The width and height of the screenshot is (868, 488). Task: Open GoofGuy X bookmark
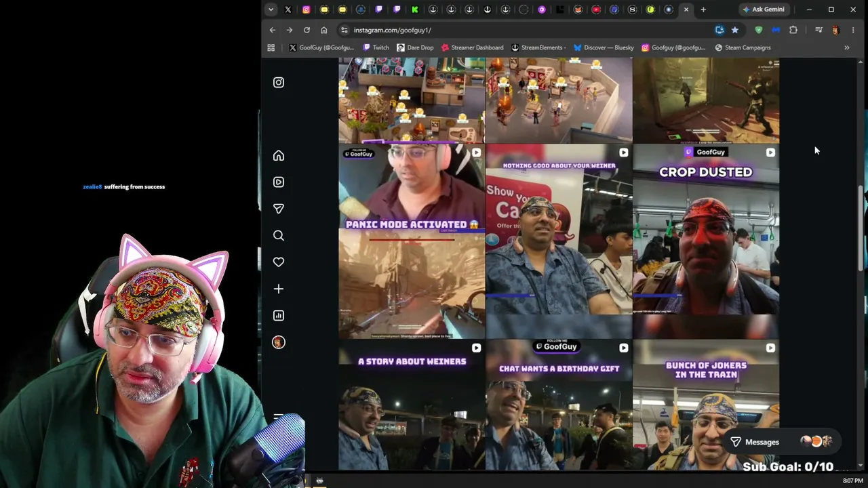click(321, 47)
